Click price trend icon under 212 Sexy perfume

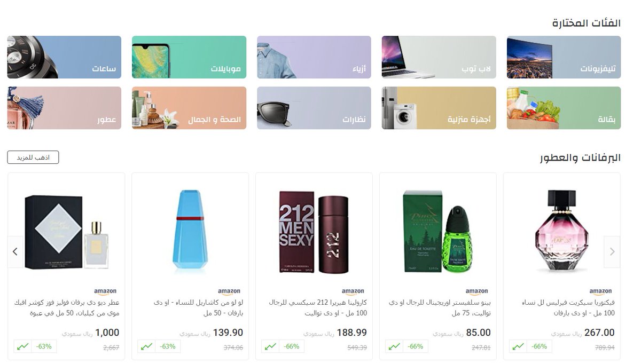tap(270, 346)
